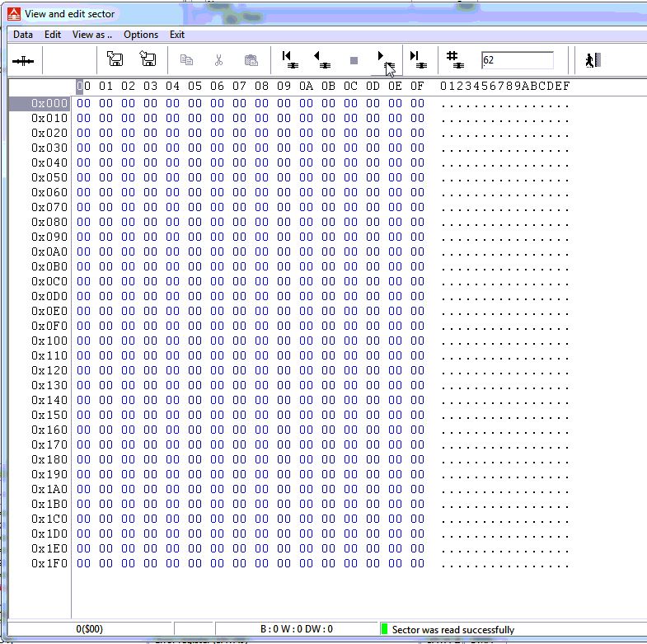Select byte in column 0F of row 0x1F0
The width and height of the screenshot is (647, 644).
pyautogui.click(x=417, y=563)
